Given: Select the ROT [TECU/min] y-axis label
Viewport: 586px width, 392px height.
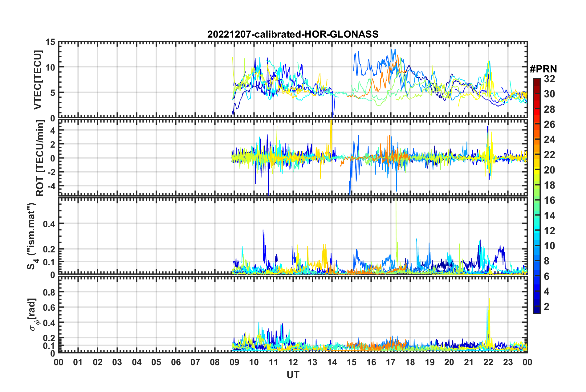Looking at the screenshot, I should (40, 158).
